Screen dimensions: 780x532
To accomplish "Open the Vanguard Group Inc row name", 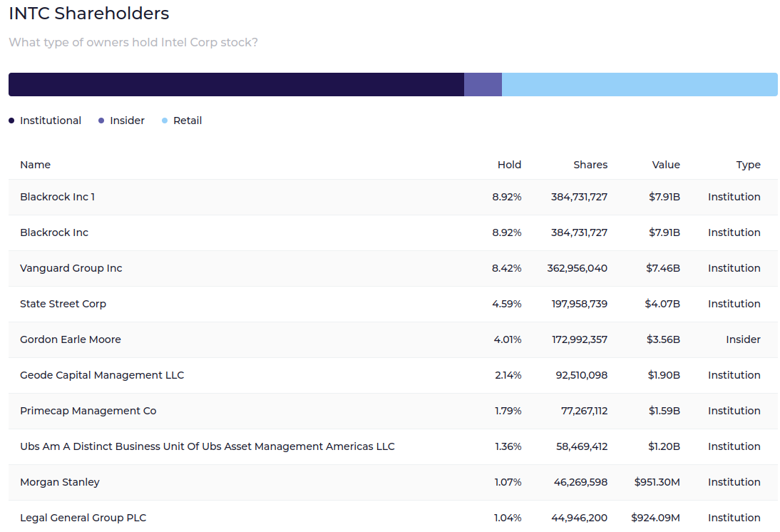I will point(71,268).
